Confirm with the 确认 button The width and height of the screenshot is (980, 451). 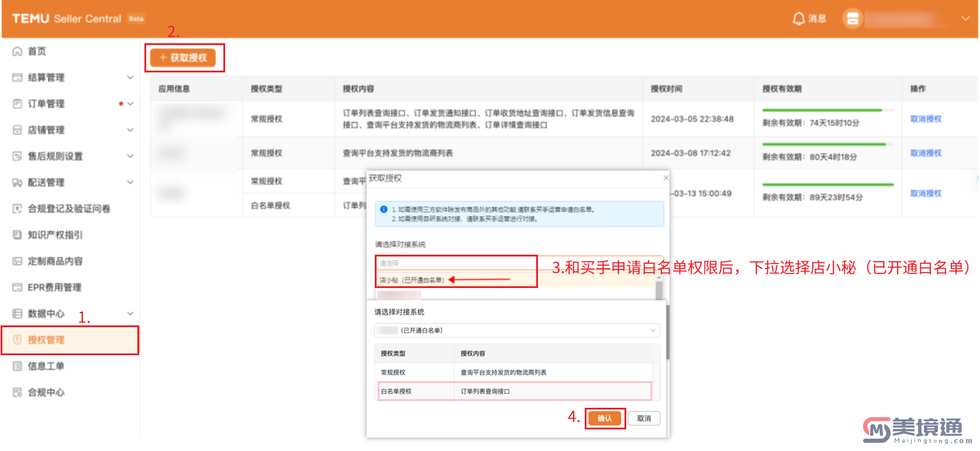coord(605,418)
